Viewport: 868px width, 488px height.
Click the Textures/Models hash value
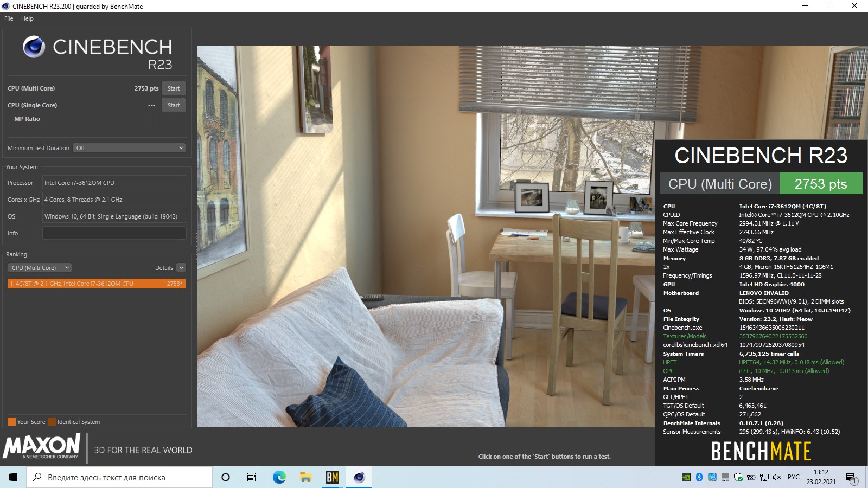click(x=773, y=336)
